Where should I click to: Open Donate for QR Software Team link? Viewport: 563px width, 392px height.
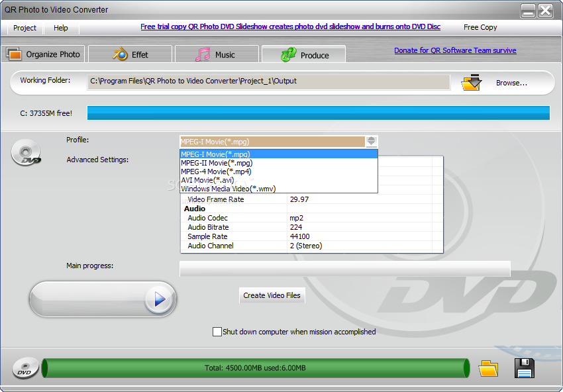pos(455,50)
